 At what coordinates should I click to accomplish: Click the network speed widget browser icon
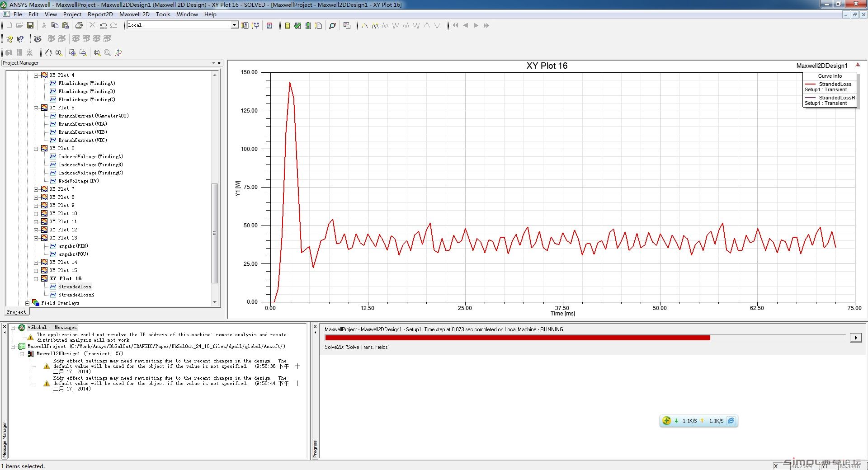(x=731, y=421)
